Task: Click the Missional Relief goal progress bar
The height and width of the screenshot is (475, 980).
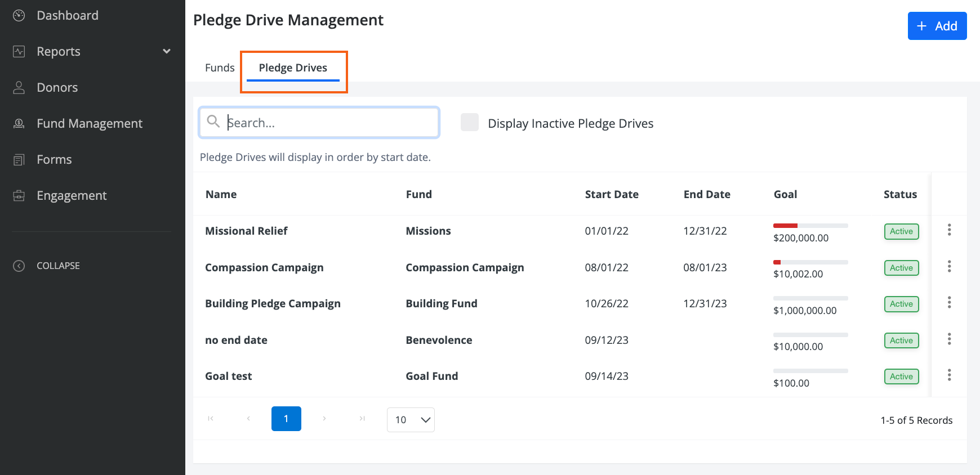Action: tap(810, 226)
